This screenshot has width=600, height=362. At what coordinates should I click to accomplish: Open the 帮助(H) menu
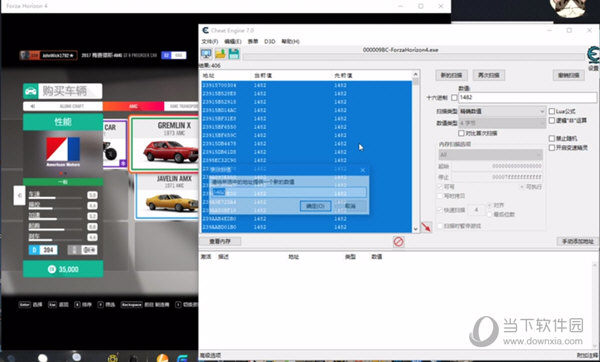tap(290, 41)
